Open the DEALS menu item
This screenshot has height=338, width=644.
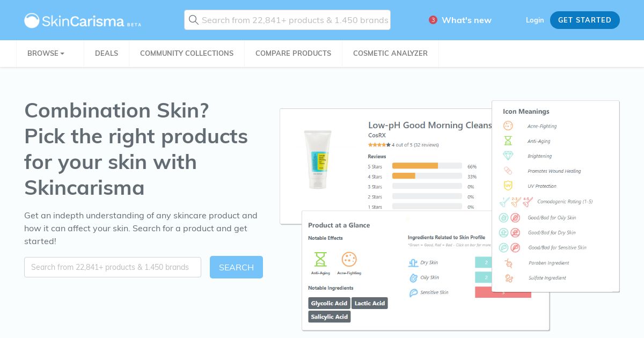coord(106,53)
